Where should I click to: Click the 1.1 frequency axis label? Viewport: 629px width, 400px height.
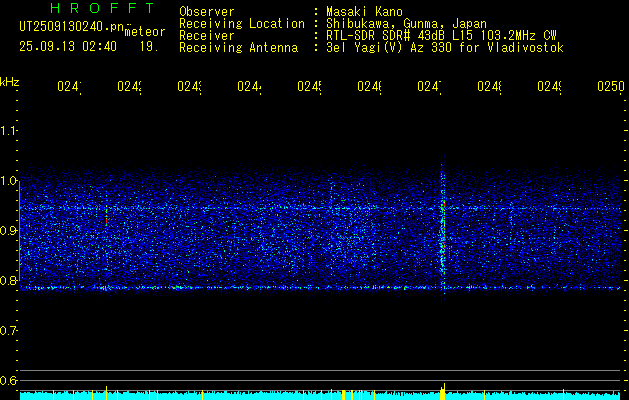(8, 131)
